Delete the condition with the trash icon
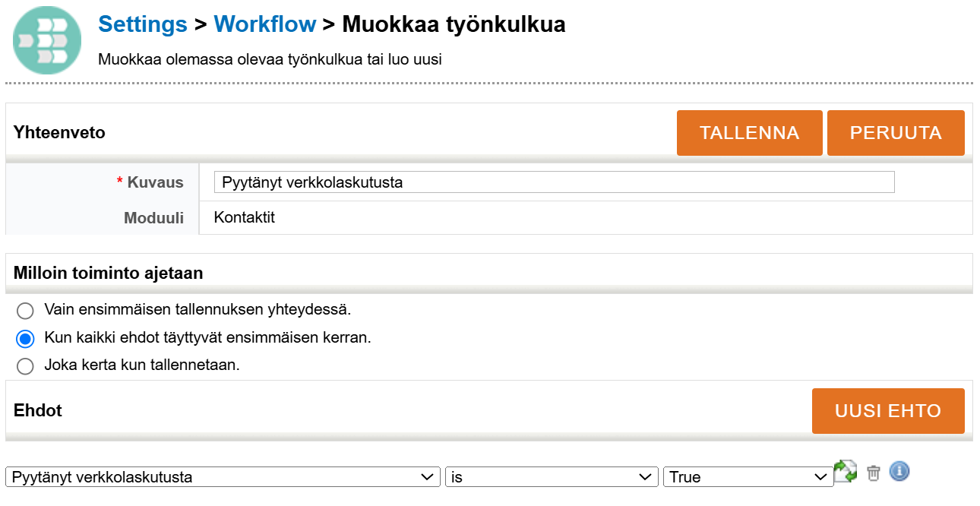The image size is (980, 506). click(873, 473)
